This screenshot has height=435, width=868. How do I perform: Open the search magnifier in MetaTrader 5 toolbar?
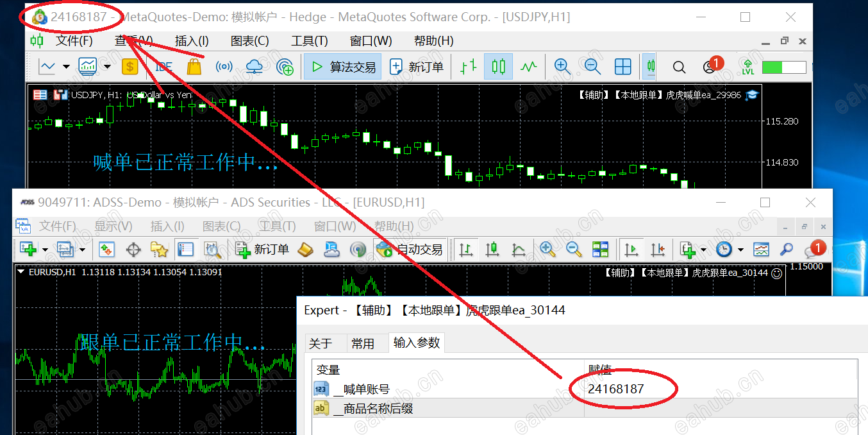pyautogui.click(x=679, y=67)
